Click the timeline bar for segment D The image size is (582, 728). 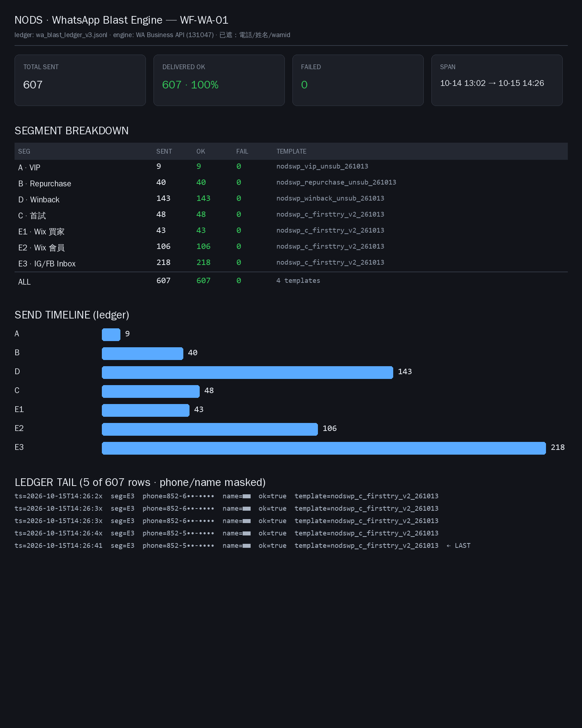(x=247, y=372)
